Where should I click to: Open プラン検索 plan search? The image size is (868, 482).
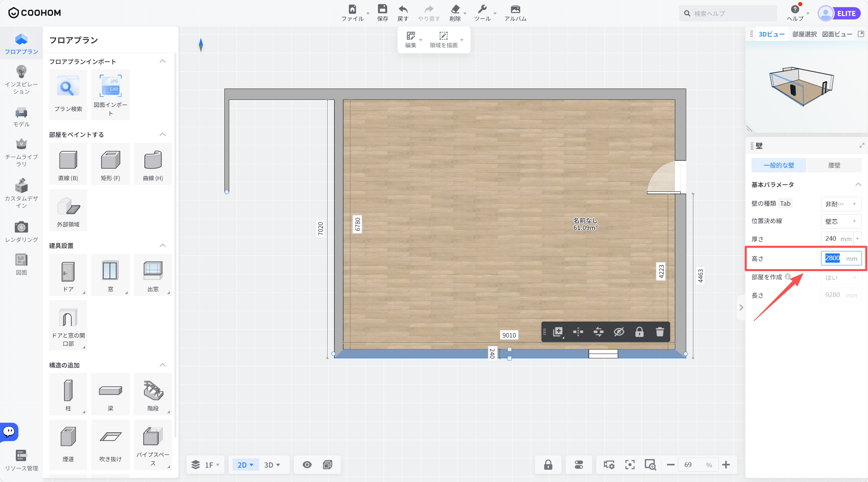click(x=68, y=94)
